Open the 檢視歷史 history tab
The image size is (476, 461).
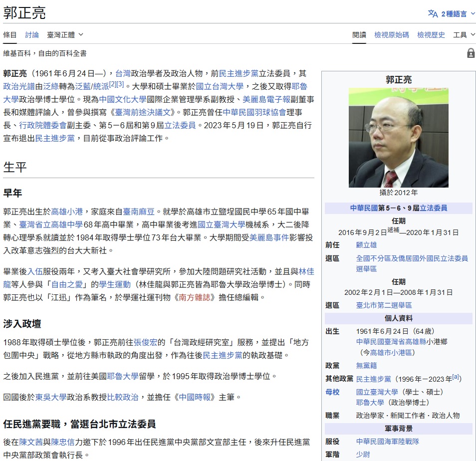click(431, 35)
